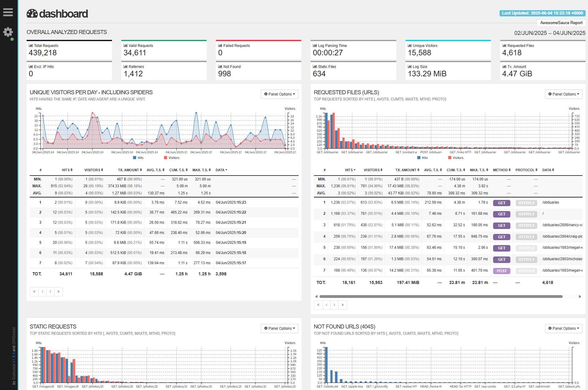Open Panel Options for Unique Visitors panel
This screenshot has width=588, height=390.
[x=279, y=94]
